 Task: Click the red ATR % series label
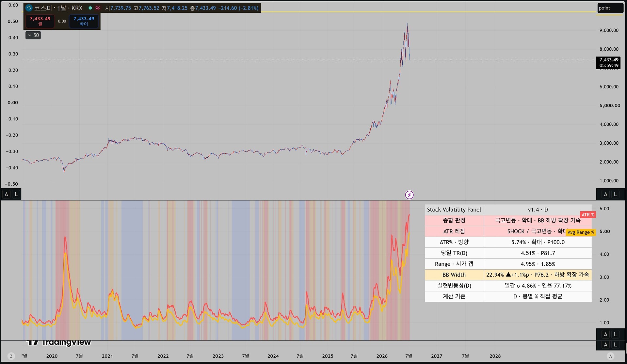pos(588,214)
